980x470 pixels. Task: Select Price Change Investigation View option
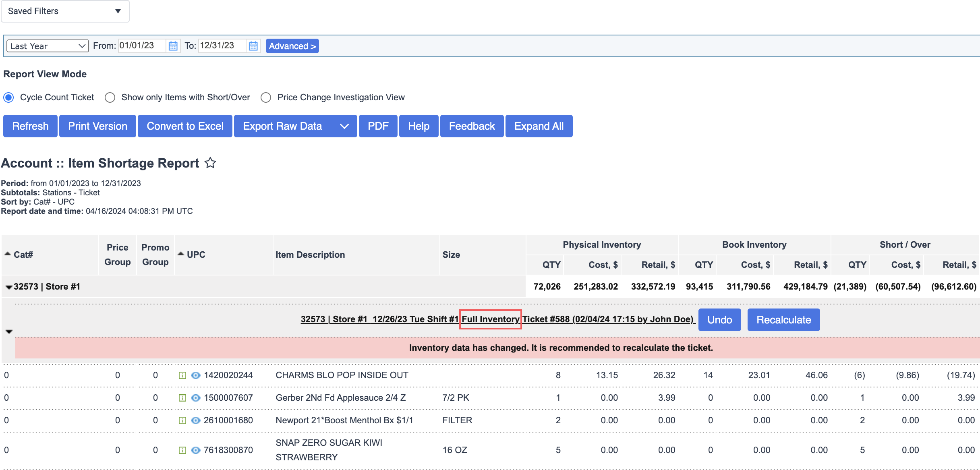tap(266, 97)
